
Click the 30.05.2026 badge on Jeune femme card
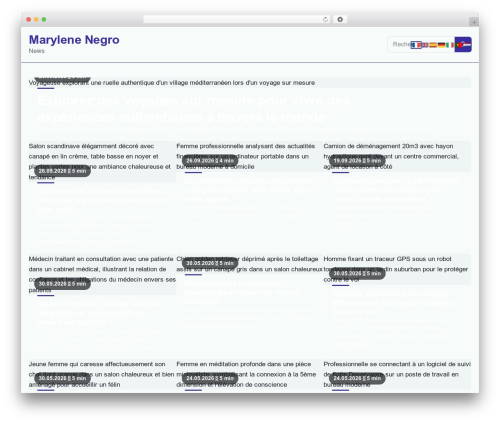pyautogui.click(x=62, y=378)
